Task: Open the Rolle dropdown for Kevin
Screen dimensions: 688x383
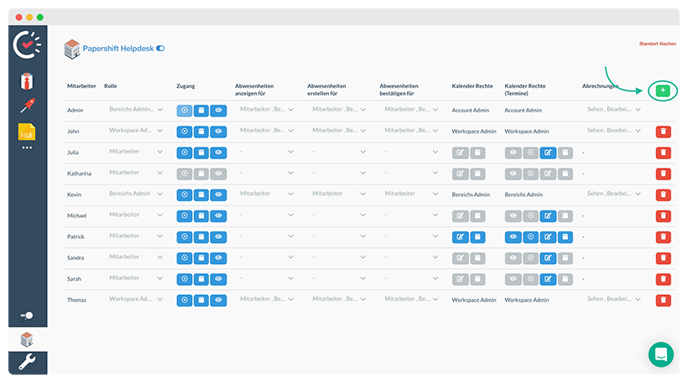Action: click(136, 193)
